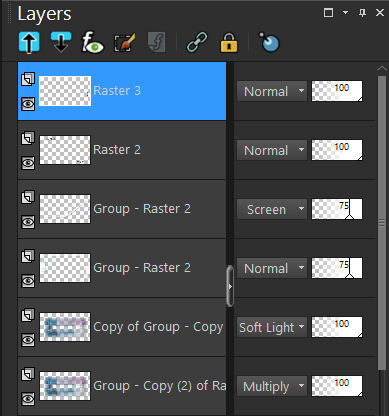The height and width of the screenshot is (416, 389).
Task: Click the Raster 3 layer thumbnail
Action: tap(65, 91)
